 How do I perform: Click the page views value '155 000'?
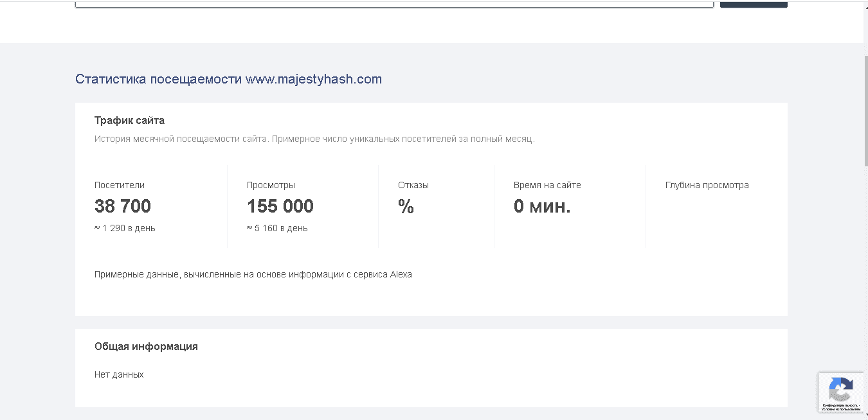coord(280,206)
